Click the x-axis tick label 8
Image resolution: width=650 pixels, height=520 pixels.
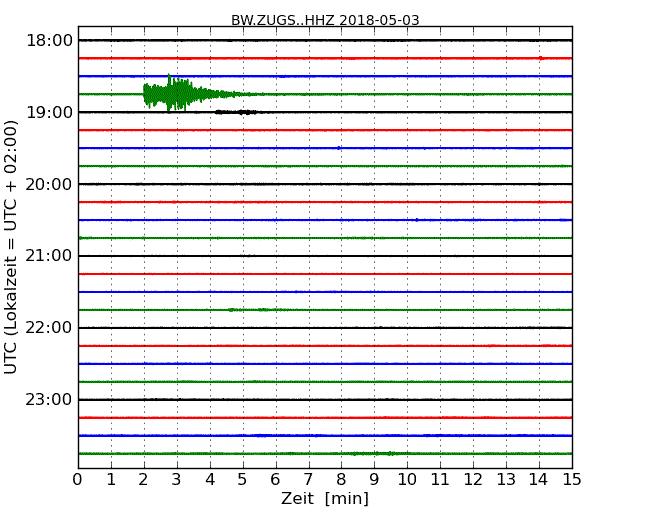[x=341, y=479]
